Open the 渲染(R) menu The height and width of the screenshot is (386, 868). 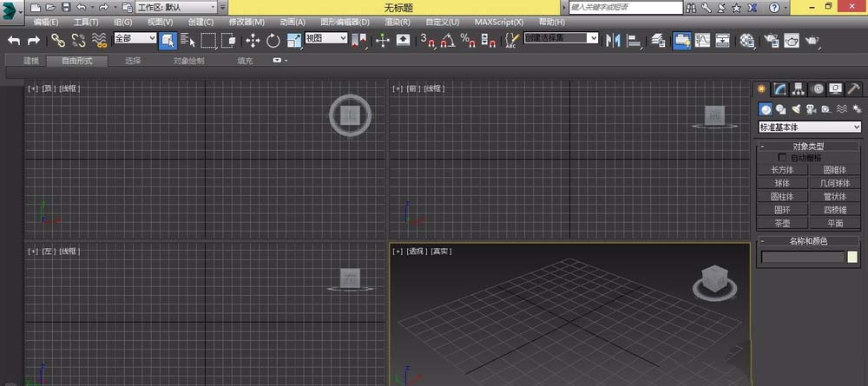click(397, 22)
